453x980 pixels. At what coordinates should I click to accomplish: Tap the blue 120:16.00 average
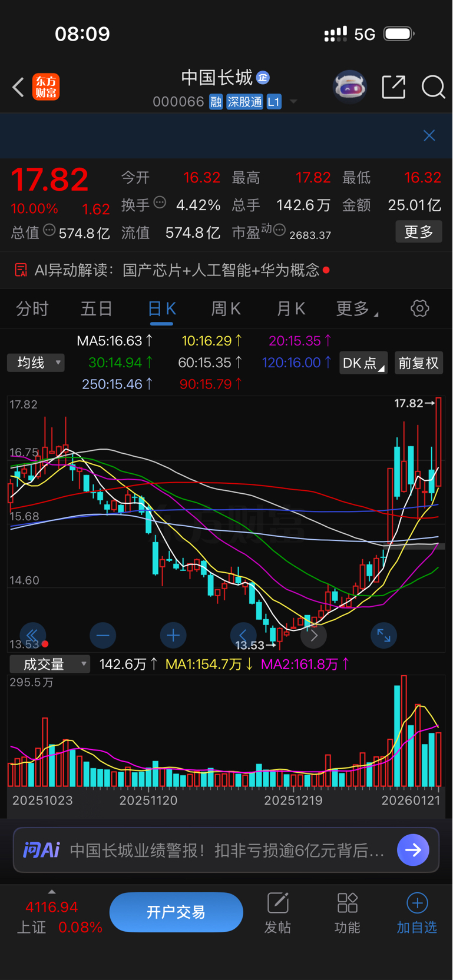point(297,363)
